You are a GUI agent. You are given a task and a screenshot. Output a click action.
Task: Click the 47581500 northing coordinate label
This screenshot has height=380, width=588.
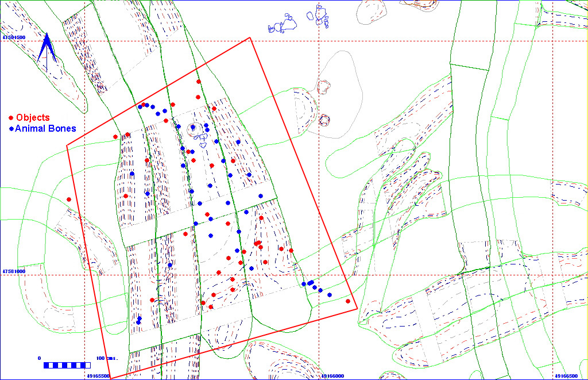[14, 37]
